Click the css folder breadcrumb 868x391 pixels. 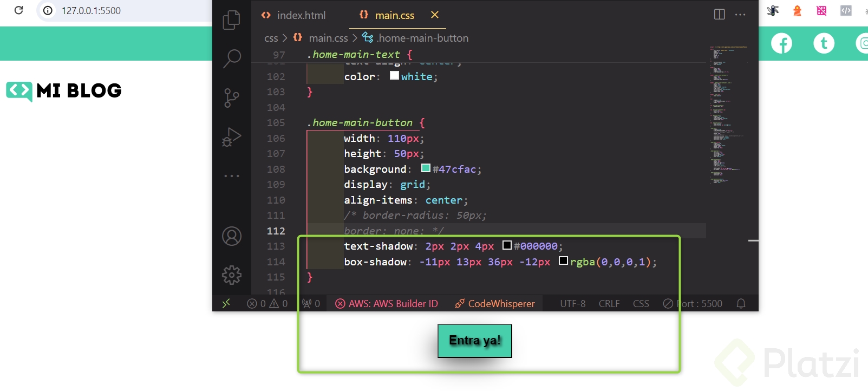pos(271,38)
